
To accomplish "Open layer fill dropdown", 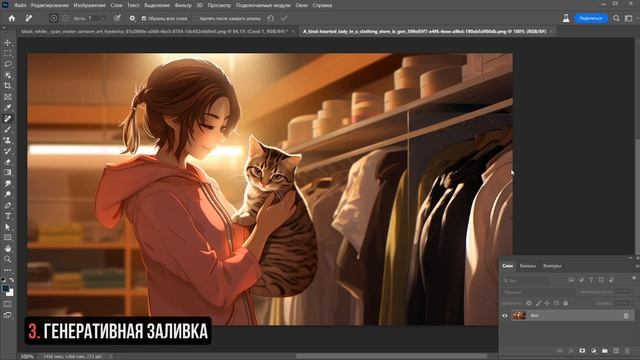I will pyautogui.click(x=633, y=303).
